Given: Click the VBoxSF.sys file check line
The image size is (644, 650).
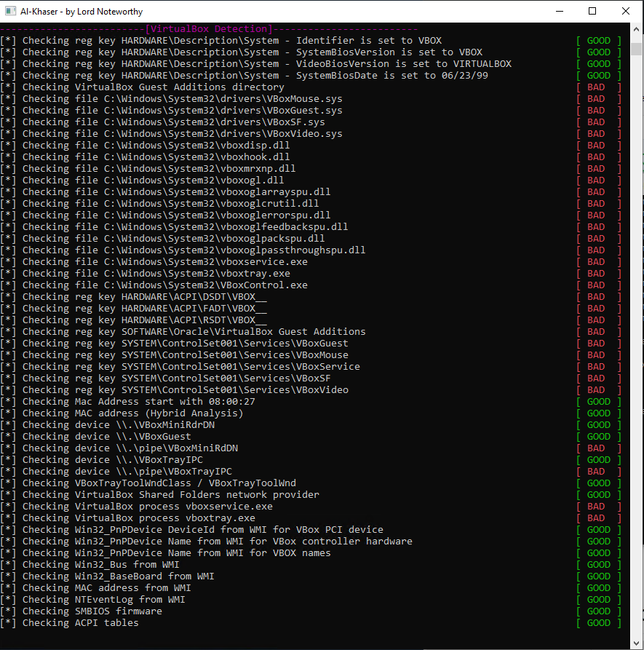Looking at the screenshot, I should click(x=311, y=122).
